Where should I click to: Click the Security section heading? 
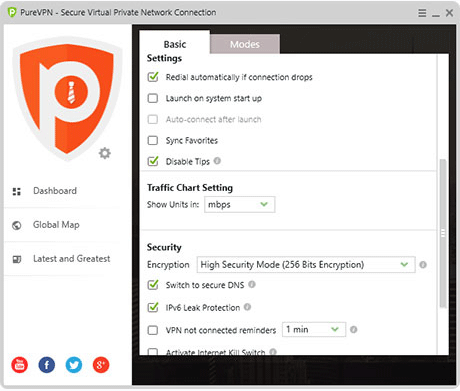pos(164,247)
